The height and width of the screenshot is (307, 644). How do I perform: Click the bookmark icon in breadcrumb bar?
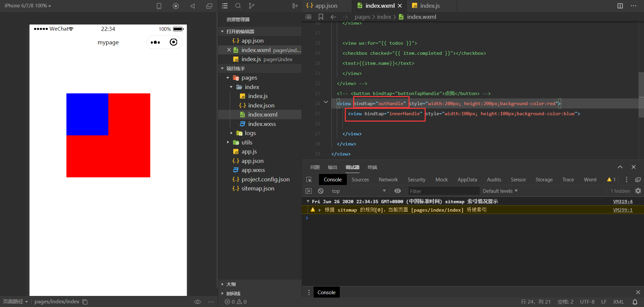[321, 17]
